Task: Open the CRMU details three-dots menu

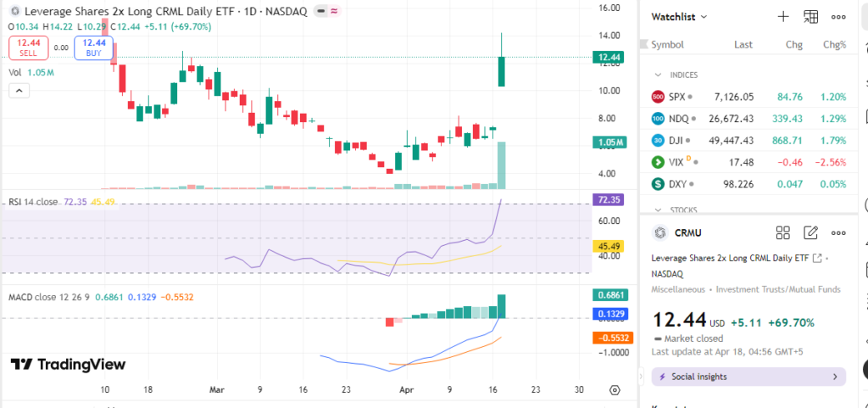Action: point(837,232)
